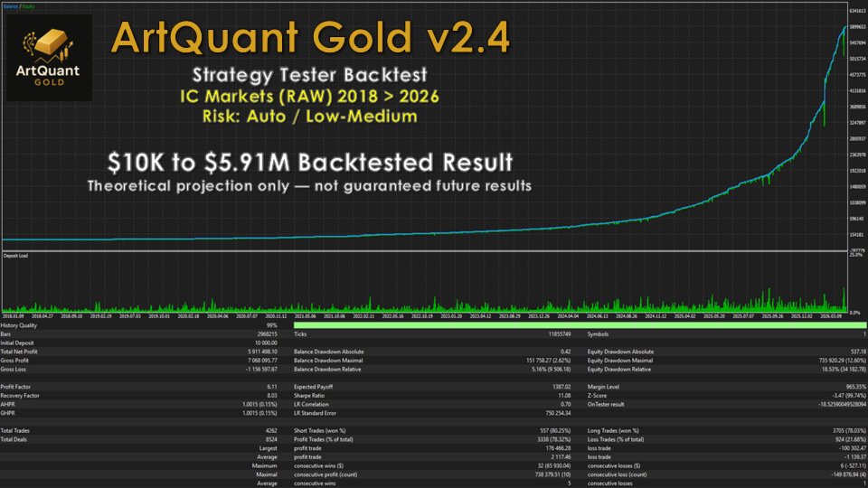
Task: Click the Gross Loss value '-1 156 597.67'
Action: (261, 370)
